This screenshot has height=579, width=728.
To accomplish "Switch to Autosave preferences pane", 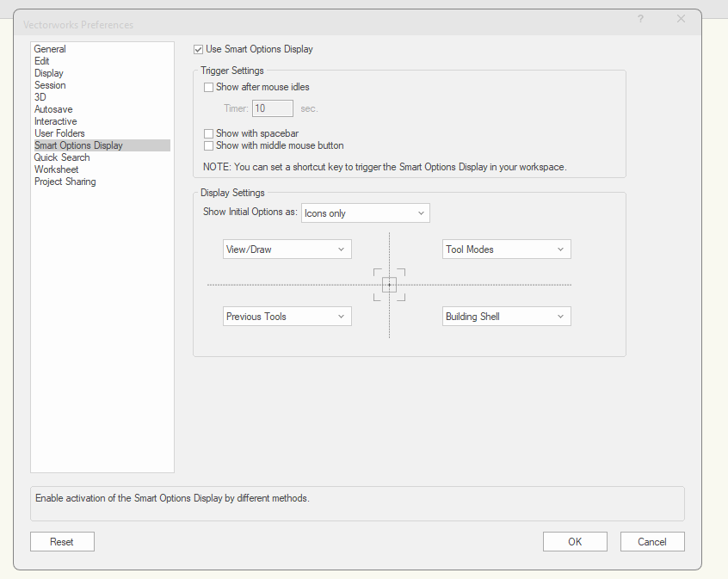I will click(x=53, y=110).
